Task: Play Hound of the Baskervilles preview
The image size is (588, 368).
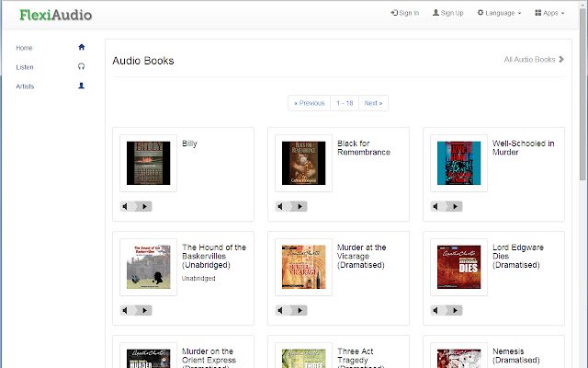Action: pos(145,310)
